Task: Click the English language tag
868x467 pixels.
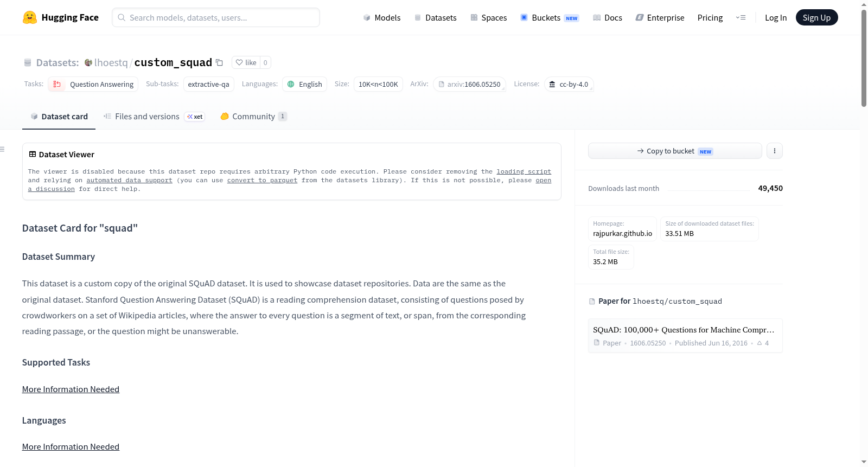Action: point(304,84)
